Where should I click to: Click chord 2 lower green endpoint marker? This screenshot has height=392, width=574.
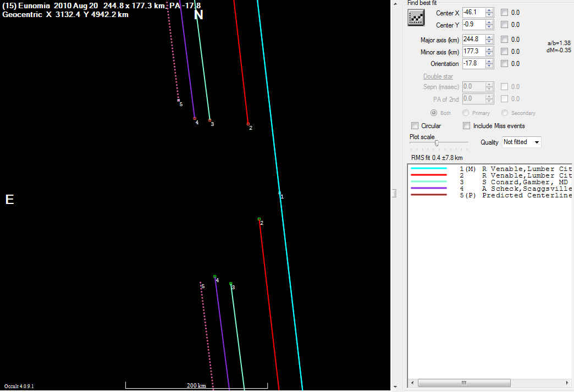pos(259,219)
